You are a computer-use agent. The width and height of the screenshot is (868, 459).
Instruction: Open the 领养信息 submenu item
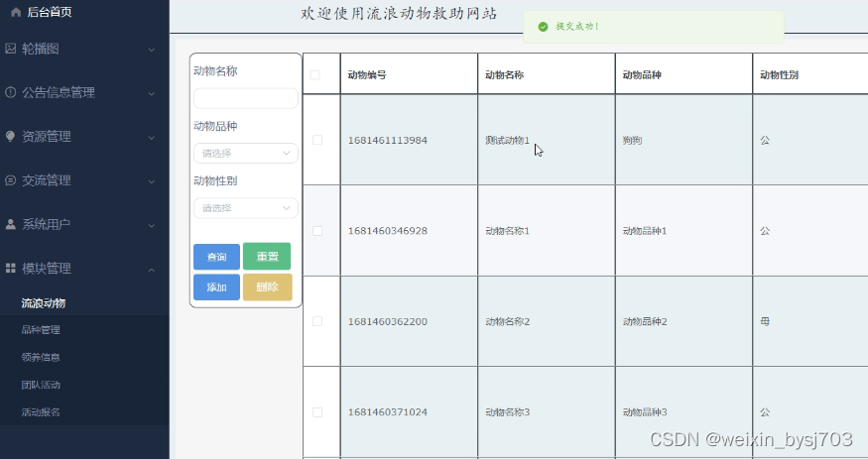click(41, 357)
